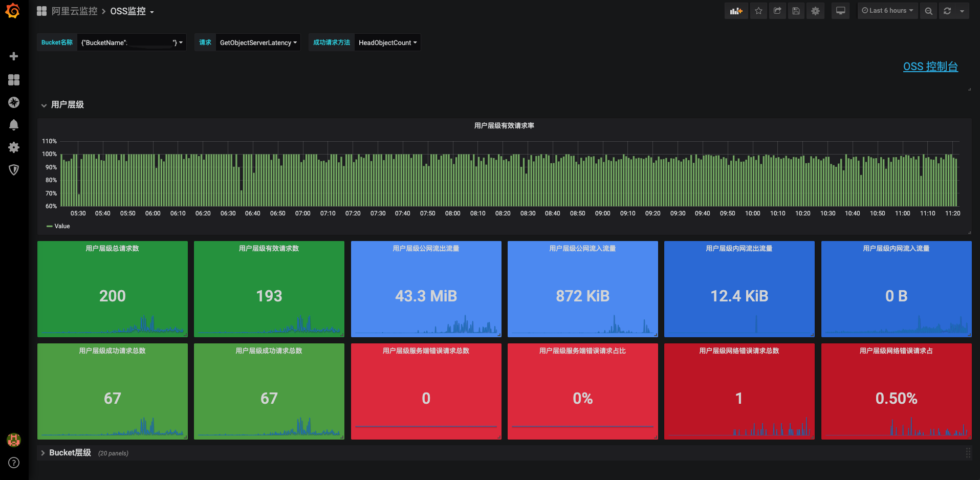
Task: Open the GetObjectServerLatency request dropdown
Action: (x=258, y=42)
